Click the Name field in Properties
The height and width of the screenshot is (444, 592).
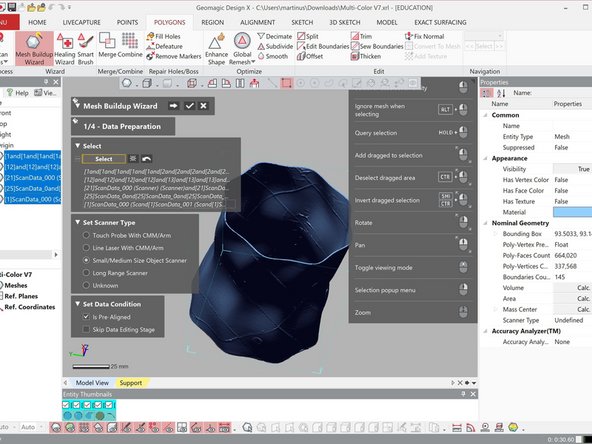tap(572, 126)
